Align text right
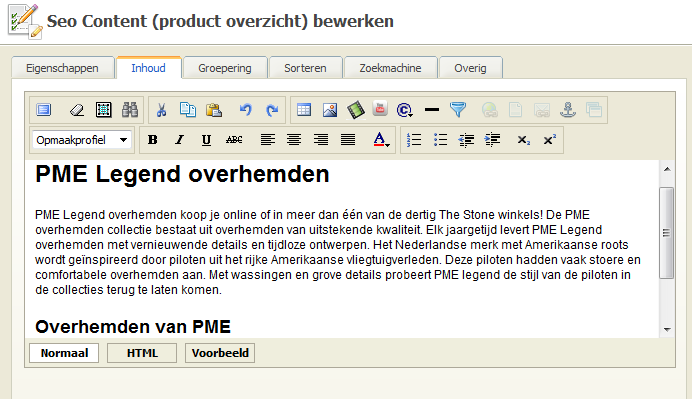Viewport: 692px width, 399px height. pos(321,140)
